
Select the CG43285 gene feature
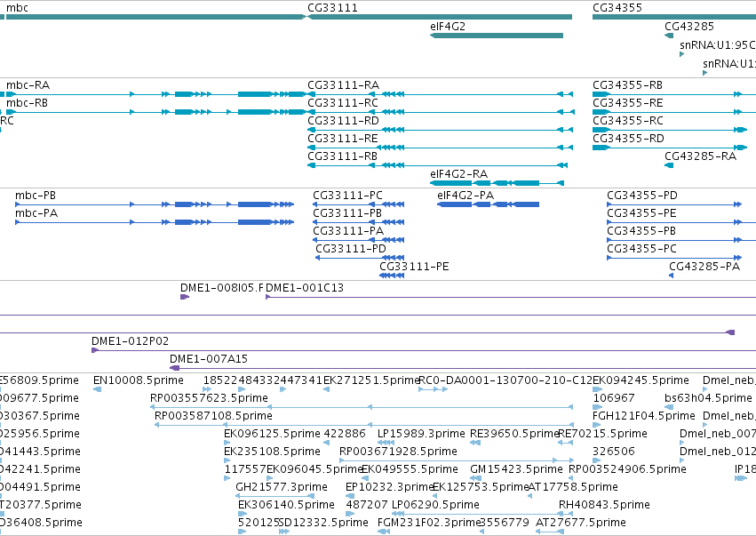(669, 36)
